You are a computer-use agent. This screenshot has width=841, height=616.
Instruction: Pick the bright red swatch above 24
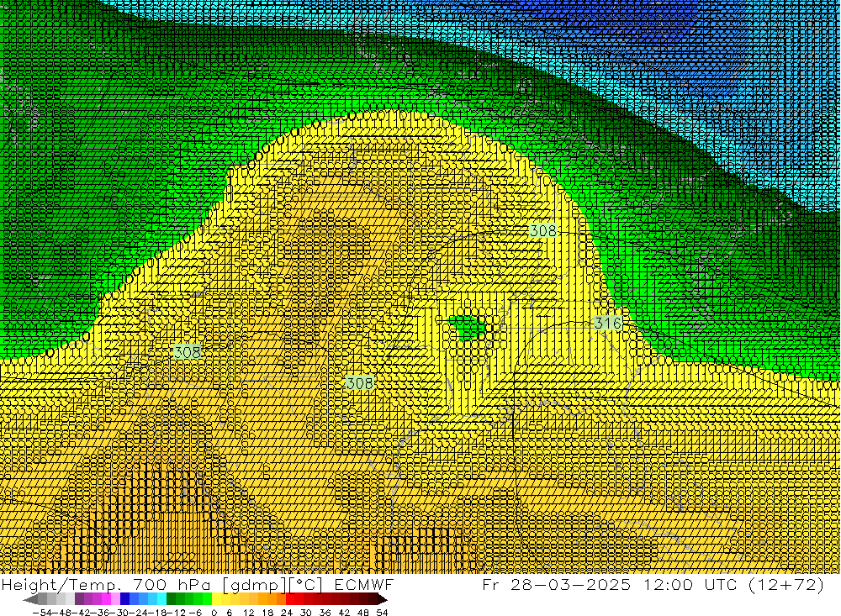coord(290,599)
